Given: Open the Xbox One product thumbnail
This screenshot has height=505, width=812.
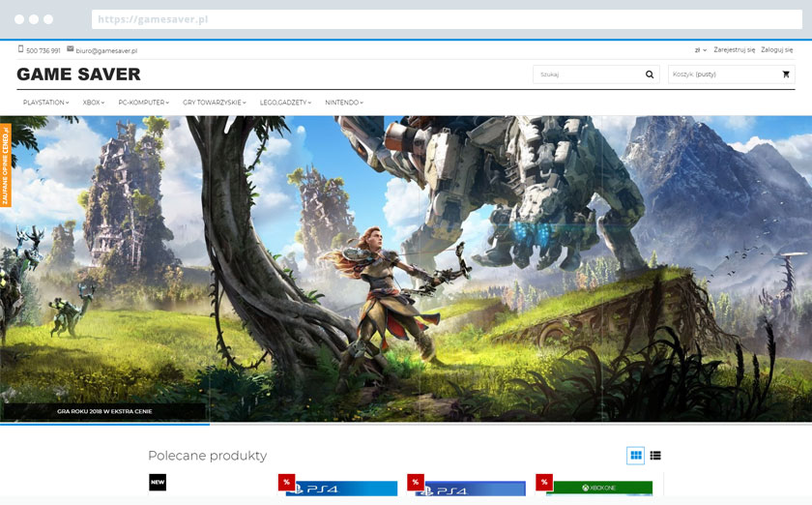Looking at the screenshot, I should 599,488.
